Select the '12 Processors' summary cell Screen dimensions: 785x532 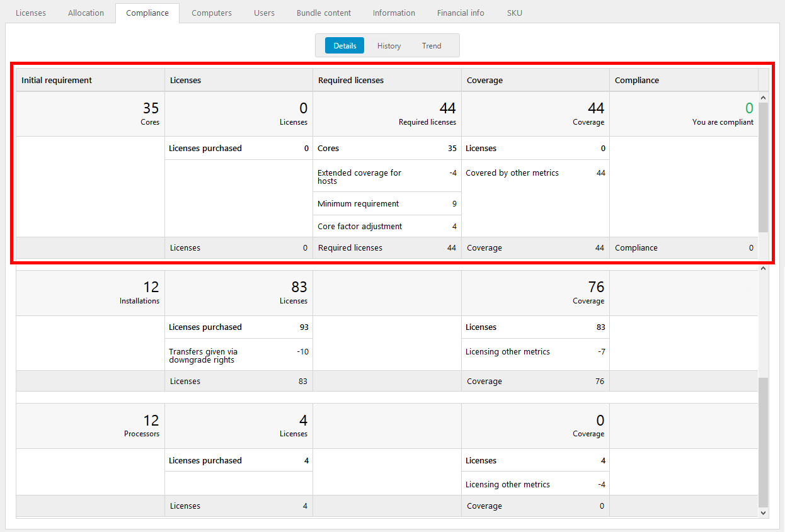[90, 426]
